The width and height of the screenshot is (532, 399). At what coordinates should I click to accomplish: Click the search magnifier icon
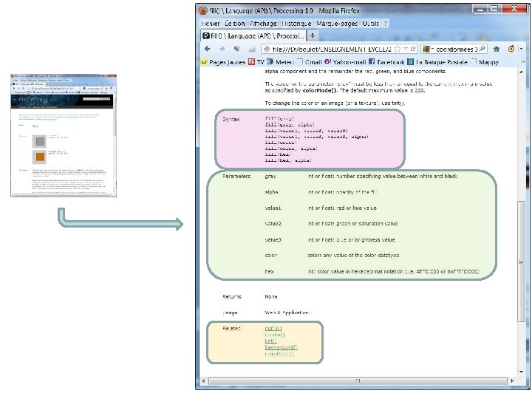482,49
